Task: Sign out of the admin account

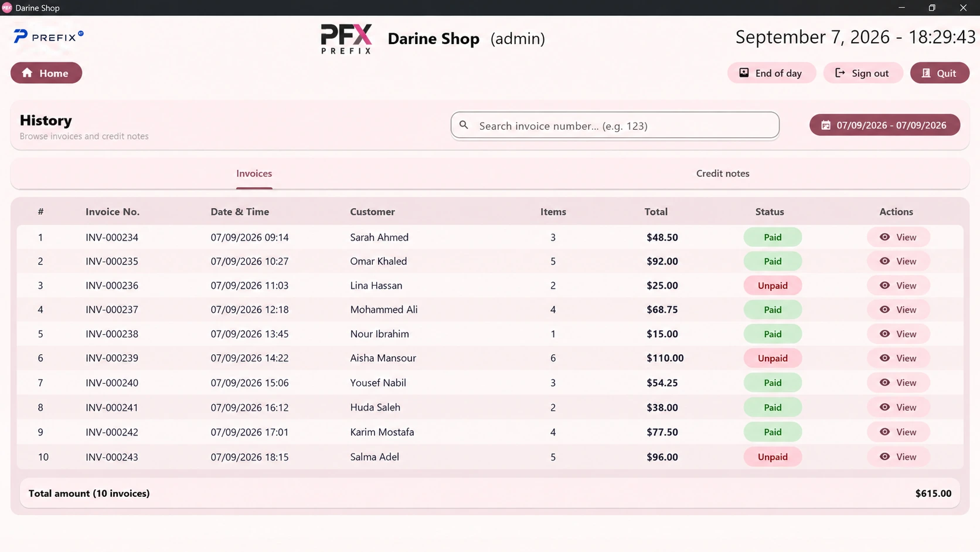Action: 863,73
